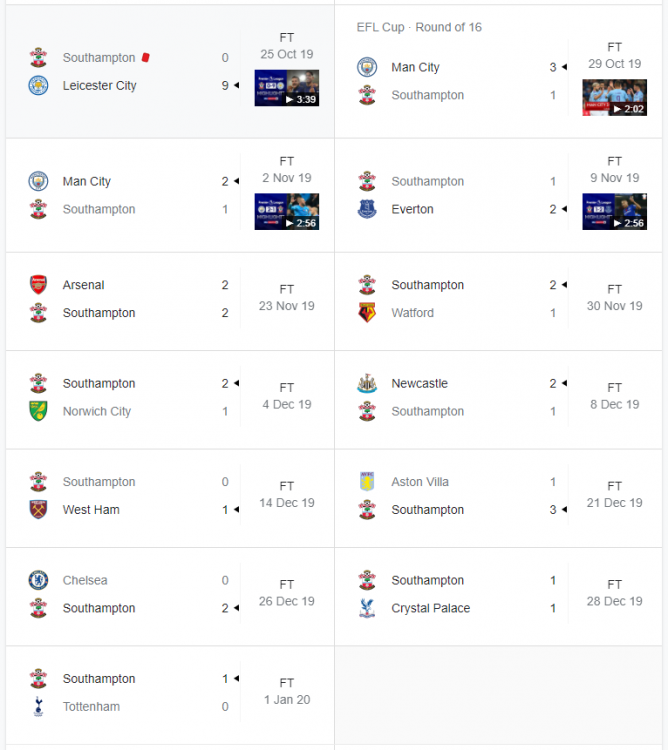Viewport: 668px width, 750px height.
Task: Click the Everton club crest
Action: pos(367,209)
